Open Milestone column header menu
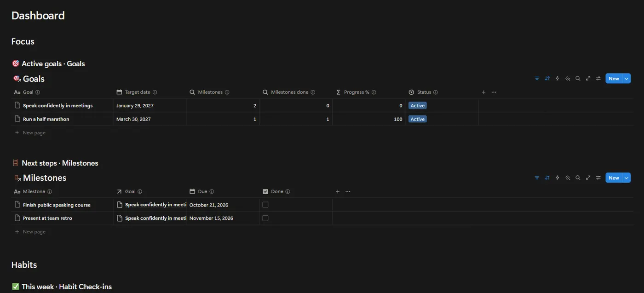 pyautogui.click(x=33, y=192)
